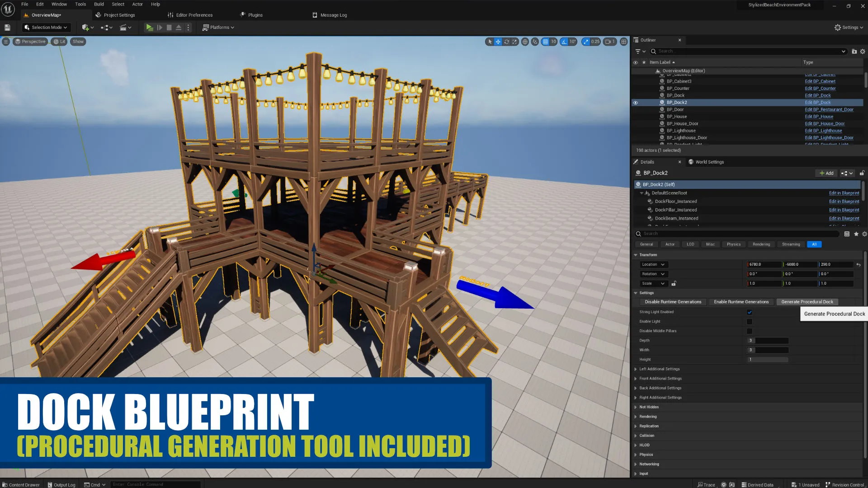The width and height of the screenshot is (868, 488).
Task: Switch to the Physics filter tab
Action: coord(733,244)
